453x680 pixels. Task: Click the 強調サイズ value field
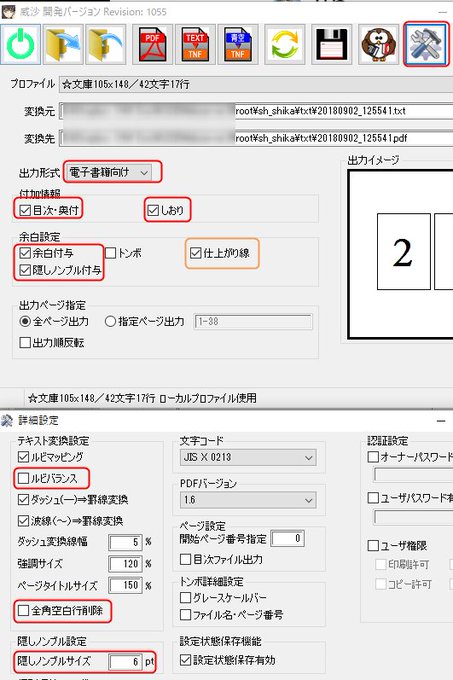coord(125,564)
